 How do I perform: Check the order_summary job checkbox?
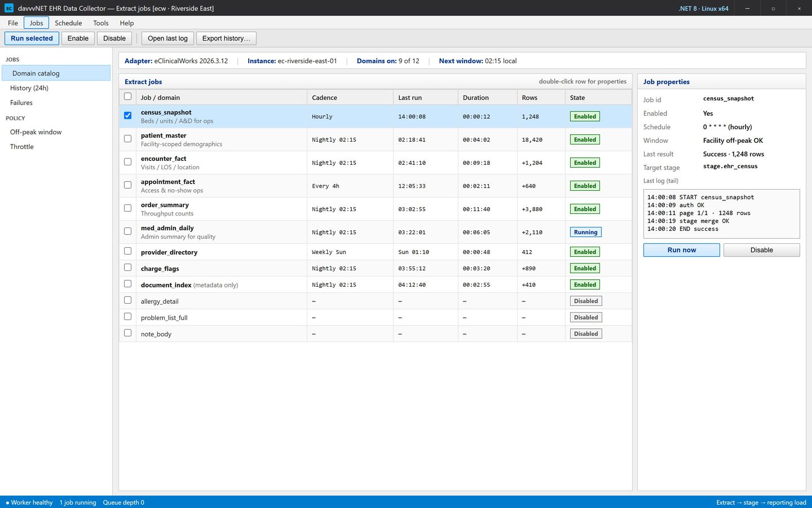[128, 208]
